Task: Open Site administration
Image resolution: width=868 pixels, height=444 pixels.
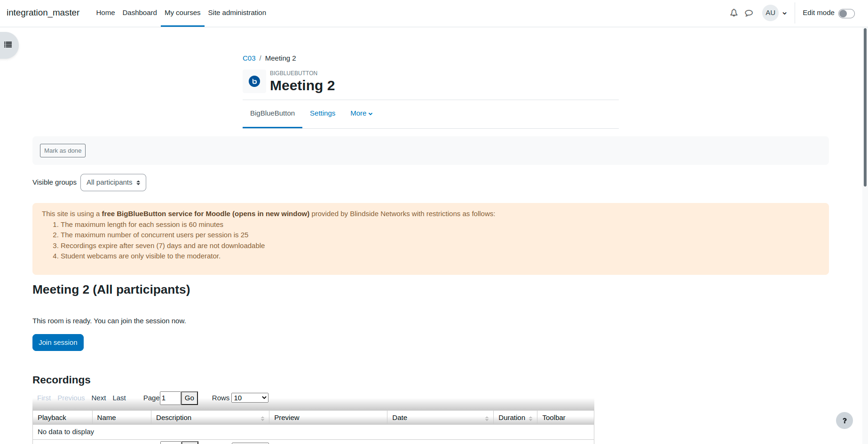Action: tap(237, 13)
